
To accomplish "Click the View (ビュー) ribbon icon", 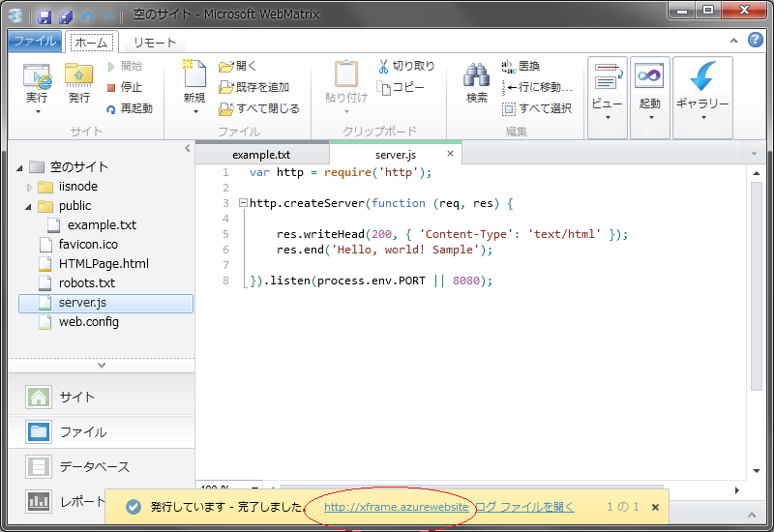I will click(608, 76).
